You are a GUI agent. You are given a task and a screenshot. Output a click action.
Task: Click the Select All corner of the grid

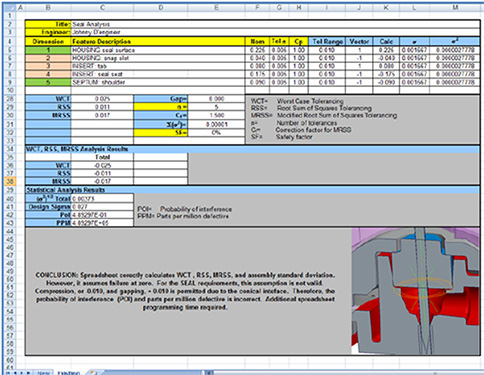pos(9,7)
